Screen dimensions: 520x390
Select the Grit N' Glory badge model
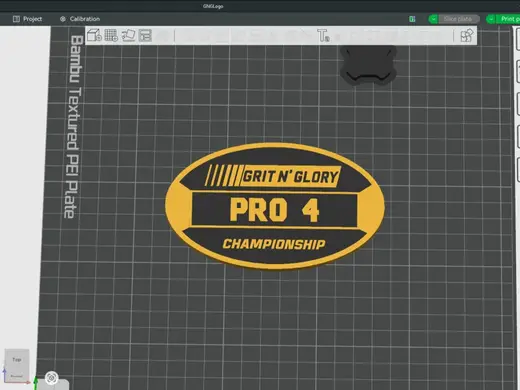point(275,206)
